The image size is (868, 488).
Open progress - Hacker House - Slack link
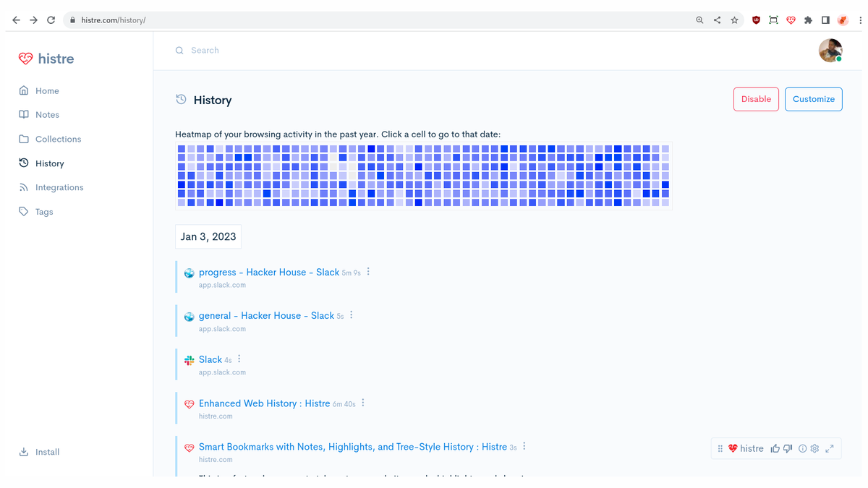269,272
